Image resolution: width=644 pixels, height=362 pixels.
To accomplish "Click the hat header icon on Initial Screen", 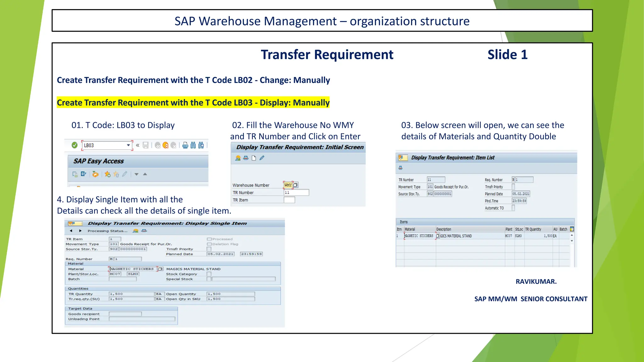I will coord(246,158).
